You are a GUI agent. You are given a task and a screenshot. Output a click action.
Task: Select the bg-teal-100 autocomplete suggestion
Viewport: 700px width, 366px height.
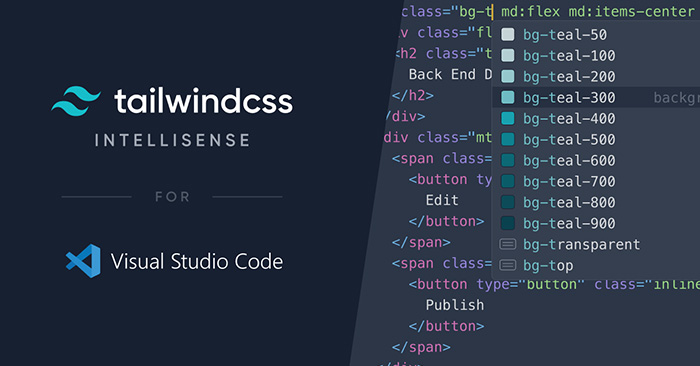[596, 55]
